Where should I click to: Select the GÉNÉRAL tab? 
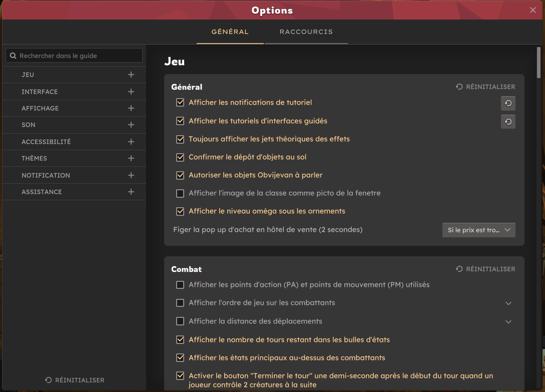tap(230, 32)
